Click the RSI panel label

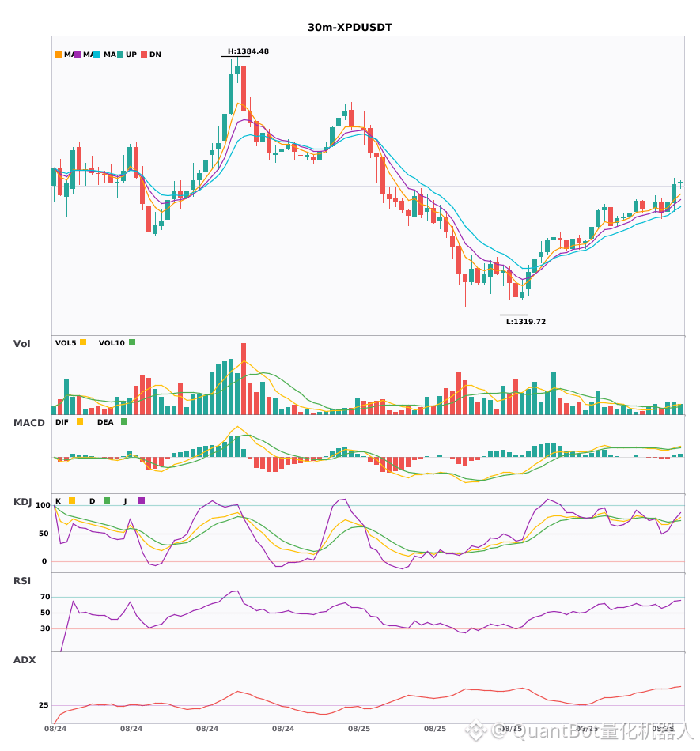[x=22, y=581]
